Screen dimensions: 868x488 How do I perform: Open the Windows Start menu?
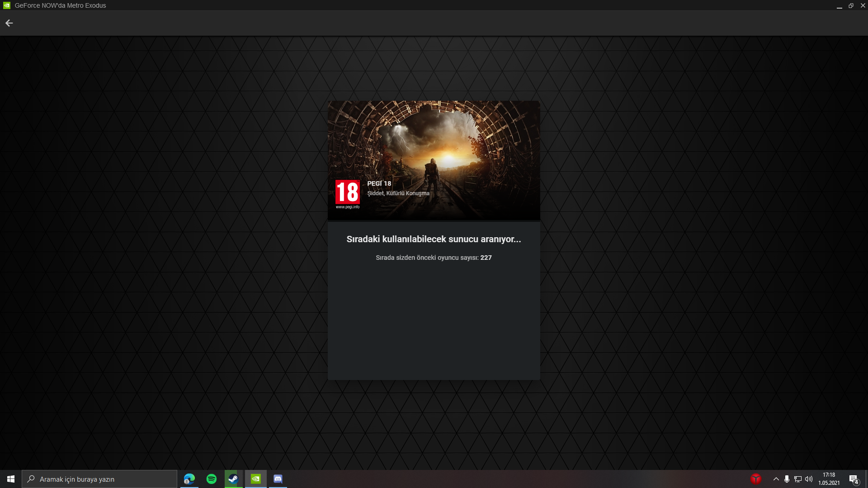[11, 479]
